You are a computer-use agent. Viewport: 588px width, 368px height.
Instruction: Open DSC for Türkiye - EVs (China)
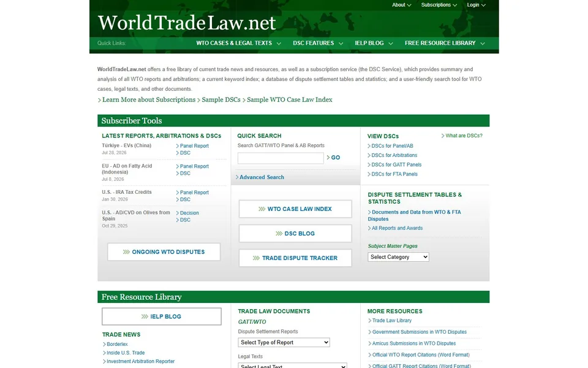[183, 153]
